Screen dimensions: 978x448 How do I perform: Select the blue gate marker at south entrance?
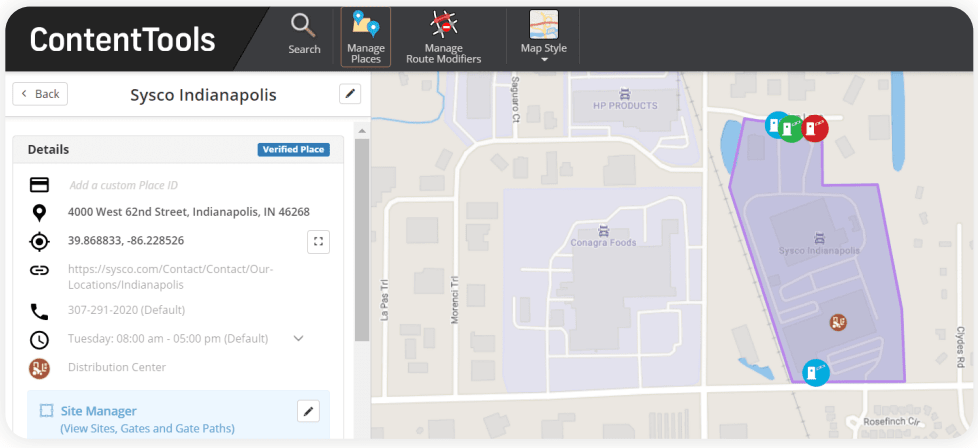click(x=816, y=373)
